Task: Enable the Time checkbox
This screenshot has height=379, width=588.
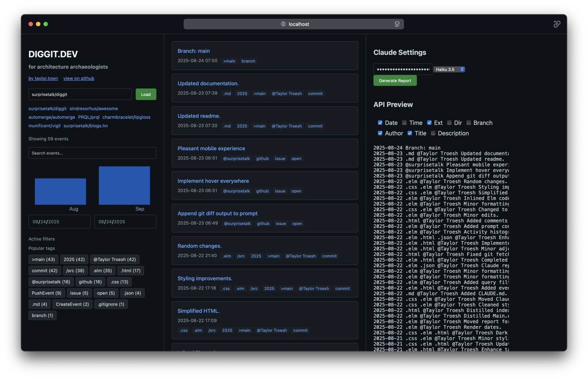Action: click(x=404, y=123)
